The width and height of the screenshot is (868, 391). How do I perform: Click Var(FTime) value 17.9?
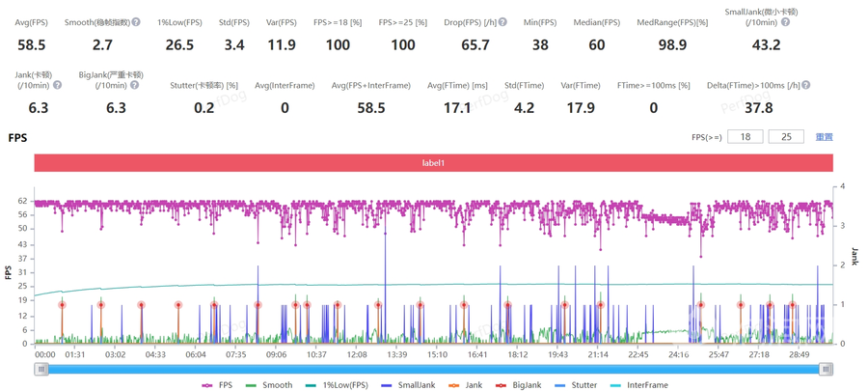click(x=581, y=107)
